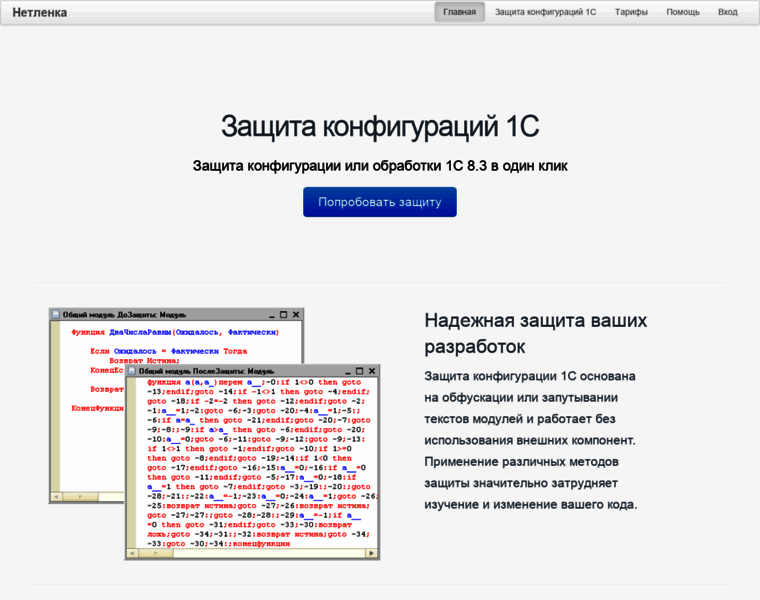Open the Помощь page

click(682, 12)
